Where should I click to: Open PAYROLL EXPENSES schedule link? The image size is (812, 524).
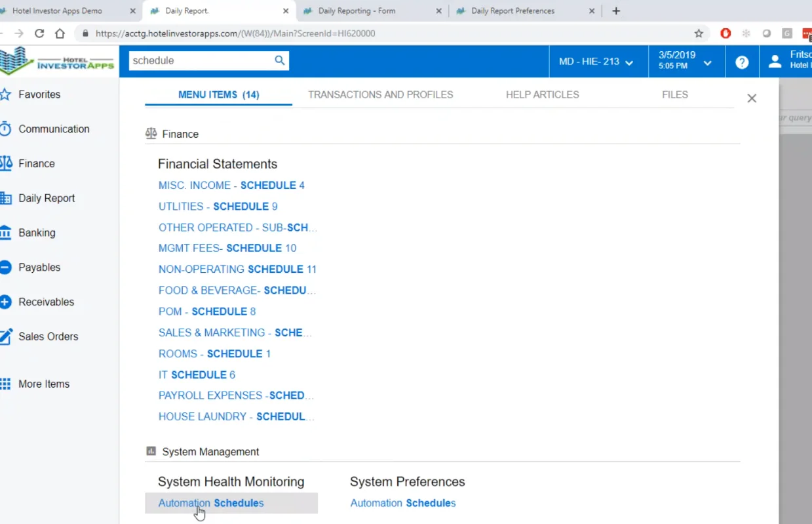tap(237, 395)
